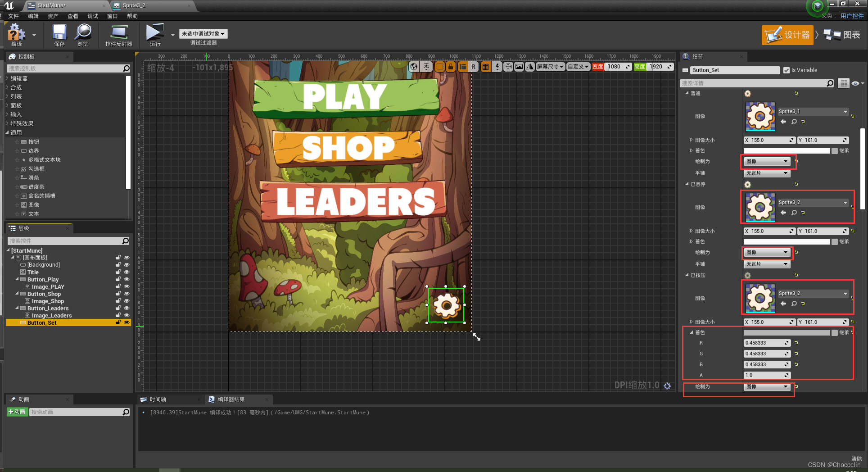868x472 pixels.
Task: Open the Debug (调试) menu
Action: [x=93, y=16]
